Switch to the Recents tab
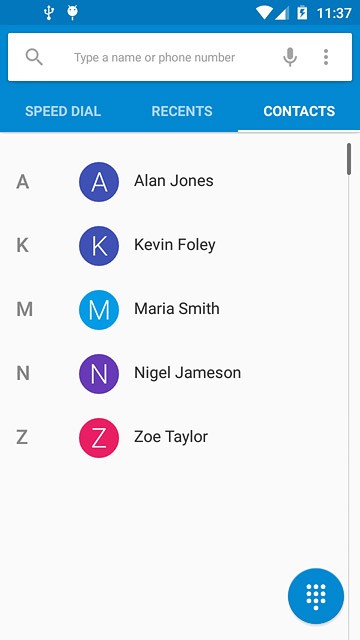360x640 pixels. click(x=182, y=111)
